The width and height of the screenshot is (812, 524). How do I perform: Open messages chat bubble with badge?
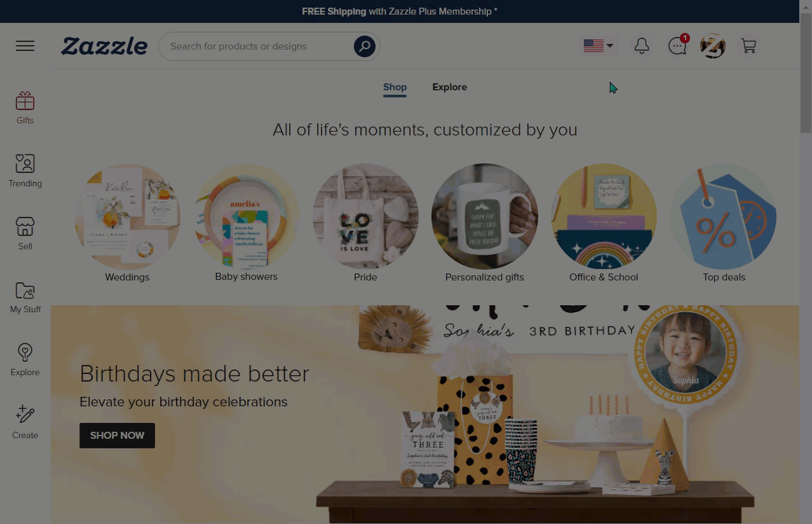click(x=678, y=45)
